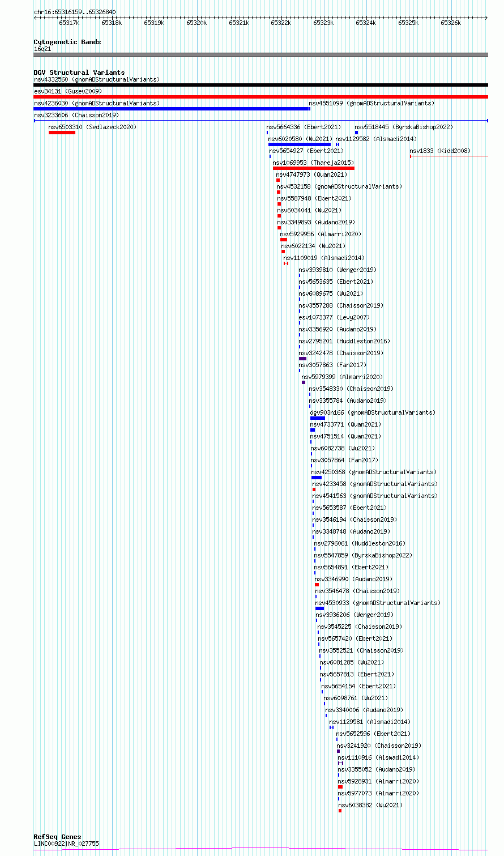Click the nsv4250368 blue feature glyph
This screenshot has height=856, width=504.
[317, 478]
